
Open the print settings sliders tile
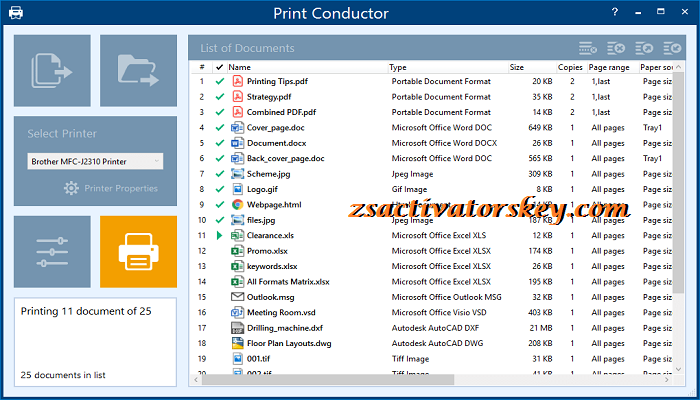pos(52,252)
